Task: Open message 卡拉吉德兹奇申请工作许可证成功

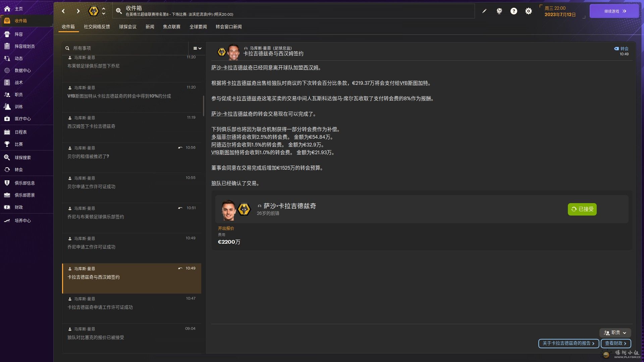Action: [131, 309]
